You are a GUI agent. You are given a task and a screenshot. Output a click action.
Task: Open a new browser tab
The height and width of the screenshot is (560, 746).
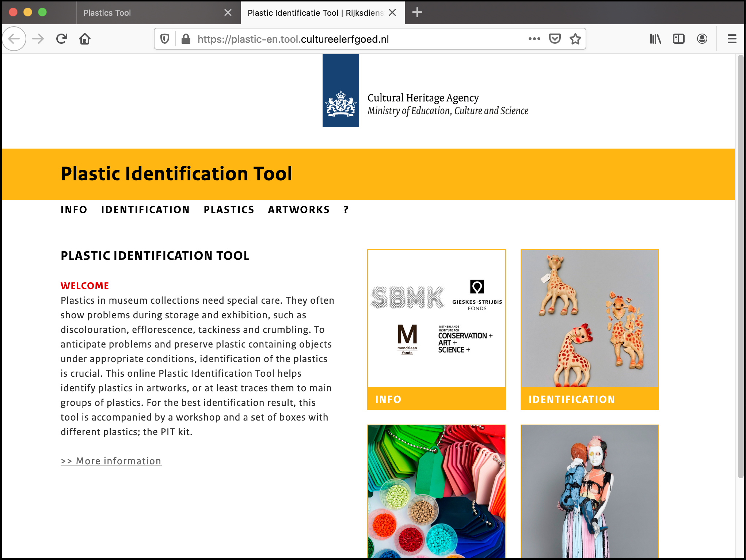[417, 12]
